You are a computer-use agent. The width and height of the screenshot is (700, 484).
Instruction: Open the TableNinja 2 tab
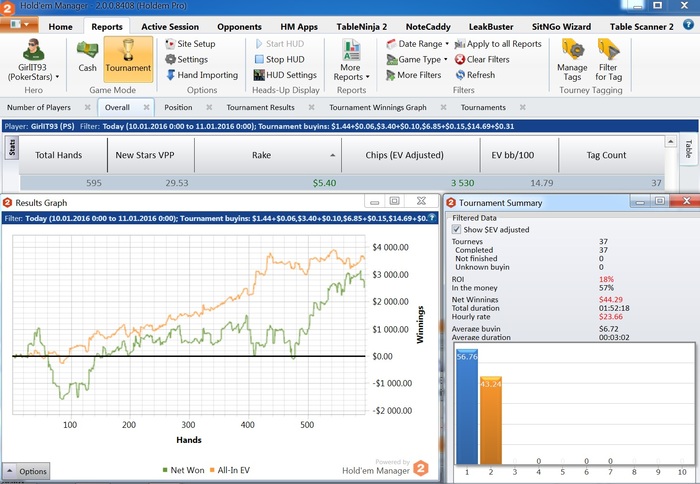coord(362,27)
